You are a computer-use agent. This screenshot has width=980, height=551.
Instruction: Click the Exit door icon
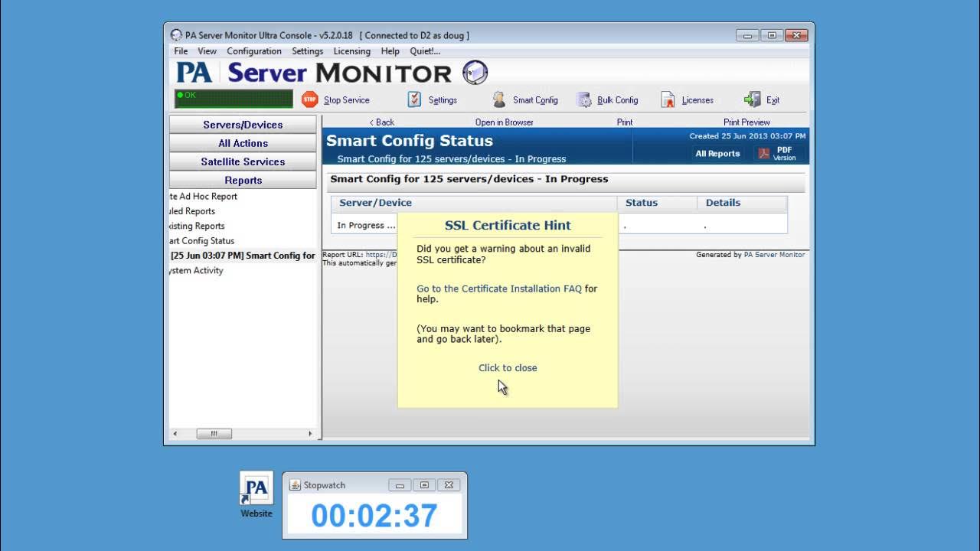752,99
